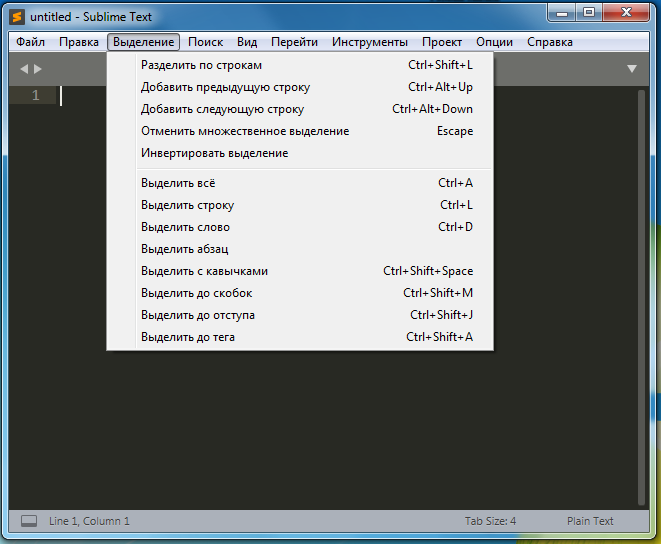The width and height of the screenshot is (661, 544).
Task: Open the Опции menu
Action: pyautogui.click(x=494, y=42)
